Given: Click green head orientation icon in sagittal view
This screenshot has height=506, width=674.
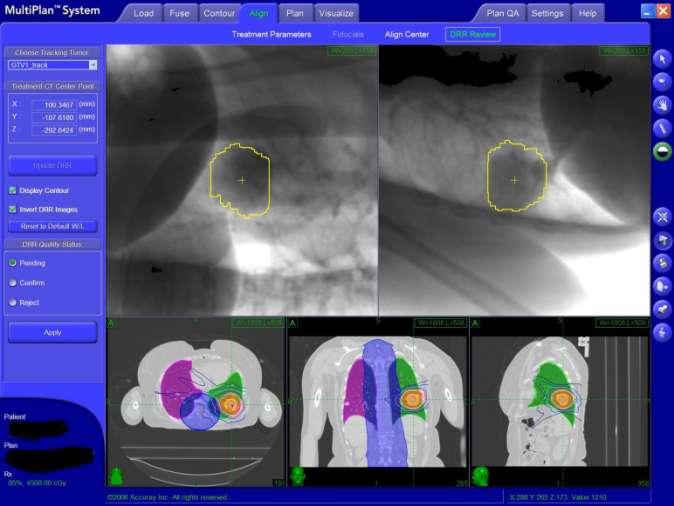Looking at the screenshot, I should pos(481,476).
